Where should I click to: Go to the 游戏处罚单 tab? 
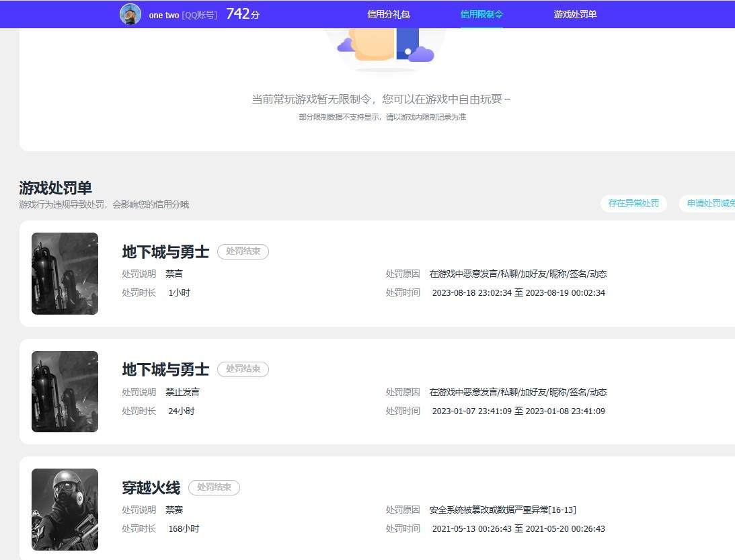click(x=575, y=15)
